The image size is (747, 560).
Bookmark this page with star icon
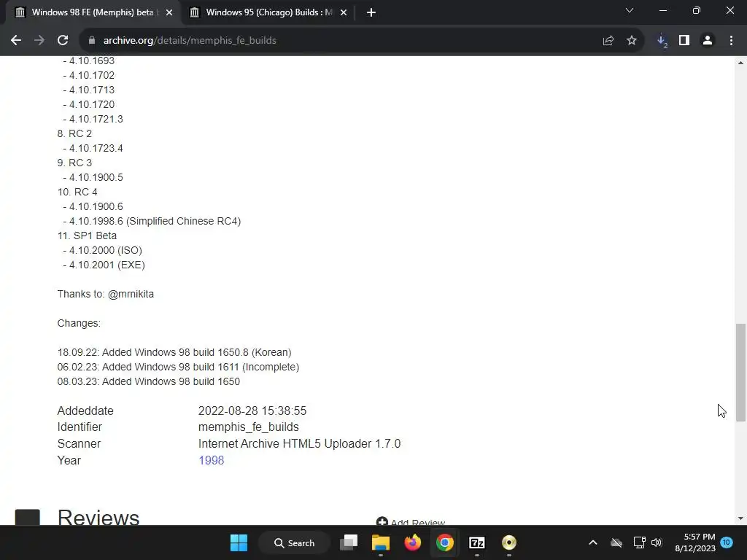tap(632, 41)
